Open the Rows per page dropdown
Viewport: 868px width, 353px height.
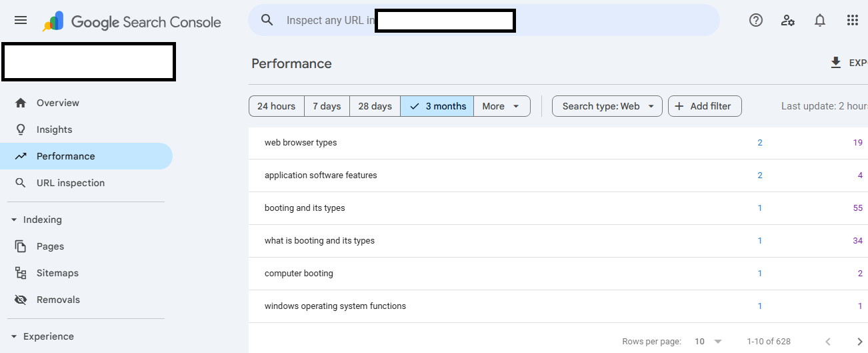pos(708,342)
